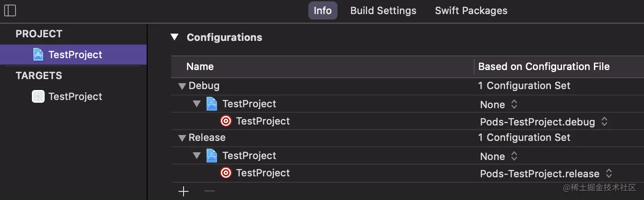Screen dimensions: 644x200
Task: Open the None dropdown under Debug
Action: (498, 105)
